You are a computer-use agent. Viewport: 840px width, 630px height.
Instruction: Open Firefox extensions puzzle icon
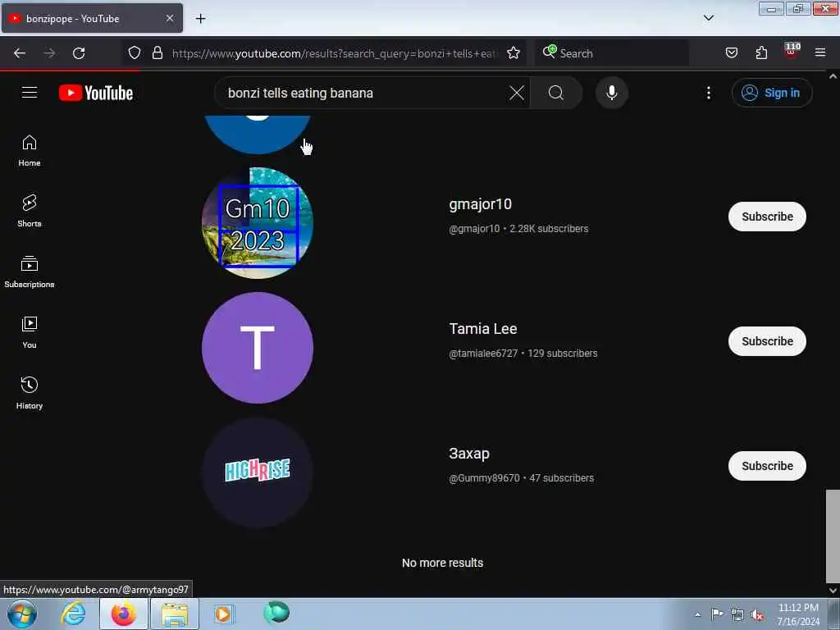click(x=761, y=53)
